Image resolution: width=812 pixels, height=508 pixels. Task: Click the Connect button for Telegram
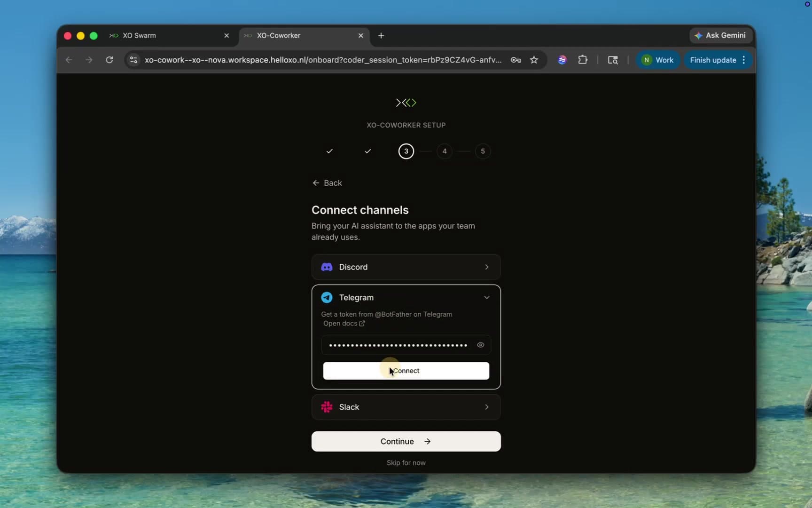[x=406, y=371]
